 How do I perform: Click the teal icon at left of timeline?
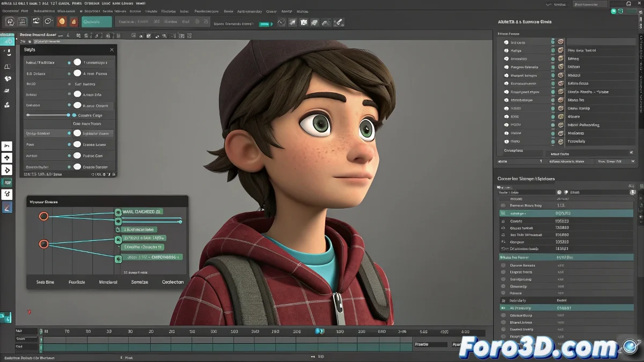5,317
